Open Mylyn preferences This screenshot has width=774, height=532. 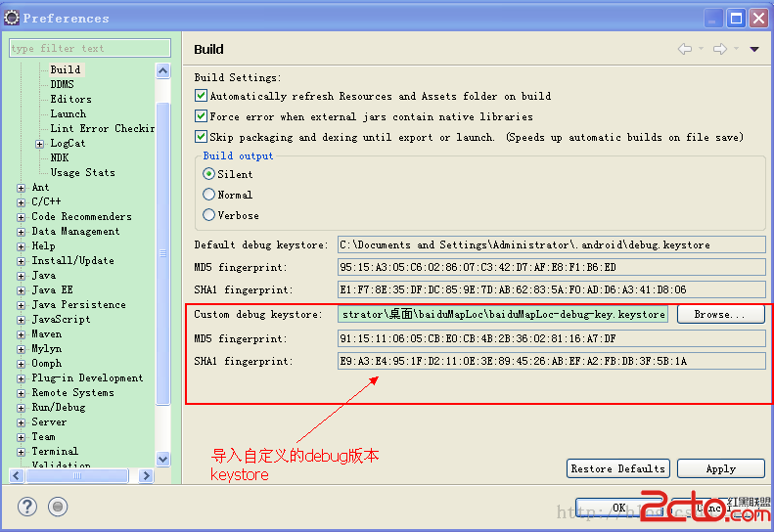tap(47, 349)
